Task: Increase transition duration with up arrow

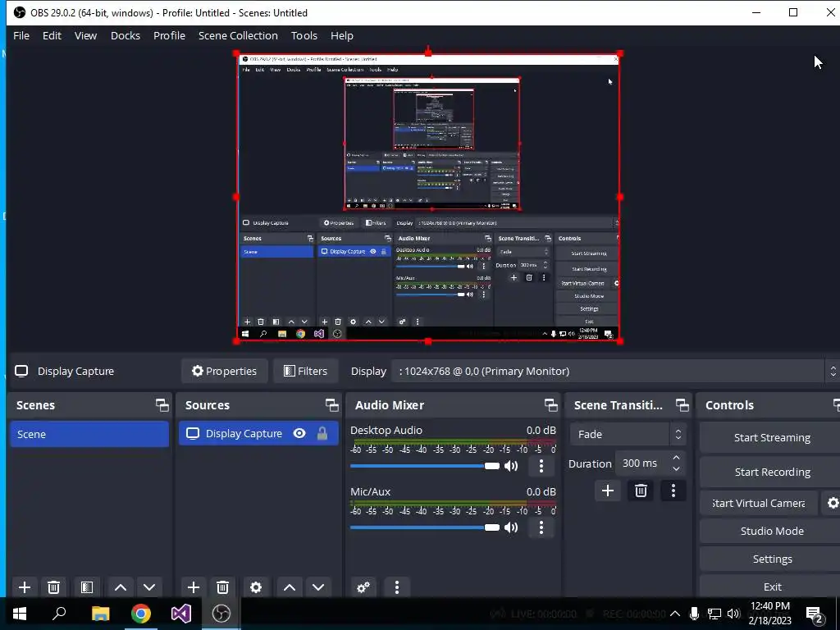Action: pos(677,458)
